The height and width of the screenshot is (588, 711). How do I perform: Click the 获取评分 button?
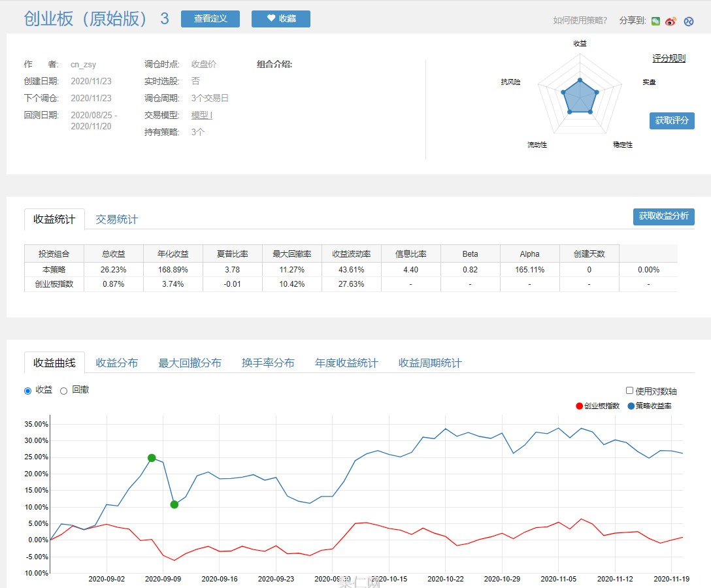pyautogui.click(x=672, y=121)
